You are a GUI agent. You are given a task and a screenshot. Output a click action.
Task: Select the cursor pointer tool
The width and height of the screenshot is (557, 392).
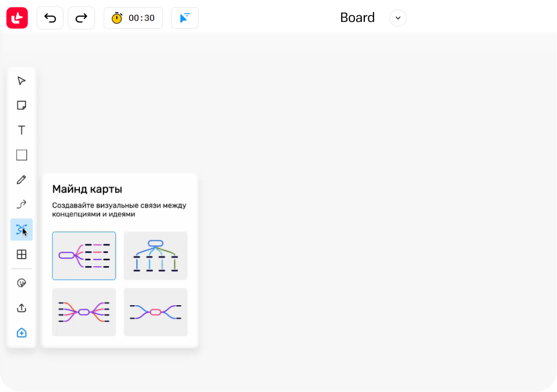tap(21, 81)
